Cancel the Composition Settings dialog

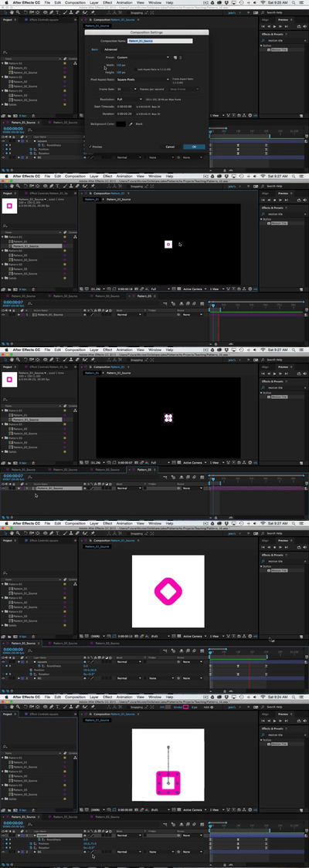pos(170,147)
